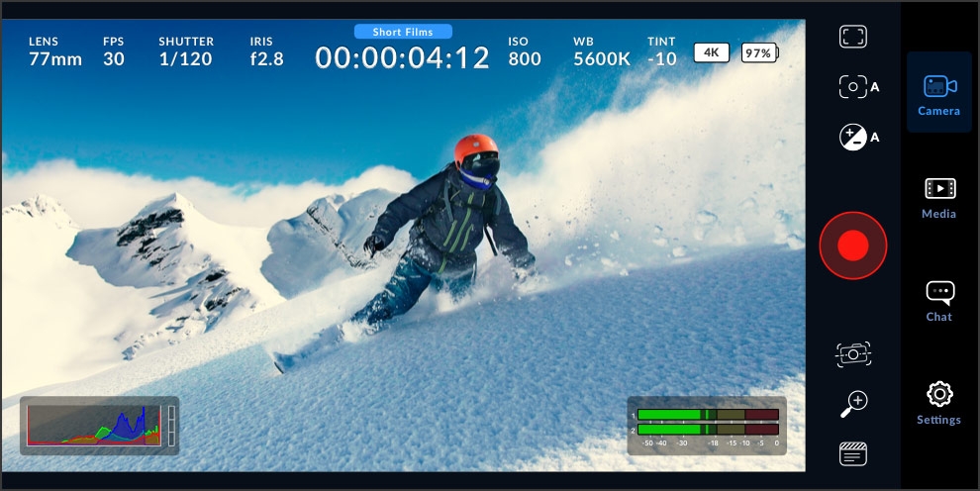Image resolution: width=980 pixels, height=491 pixels.
Task: Tap the frame guides icon
Action: 852,38
